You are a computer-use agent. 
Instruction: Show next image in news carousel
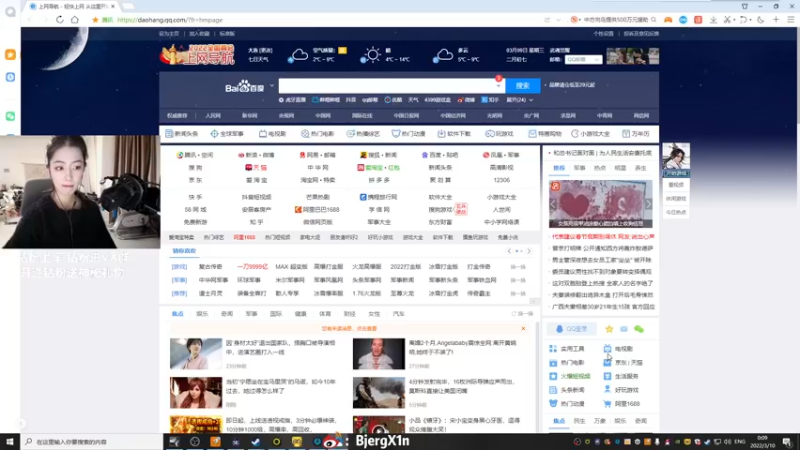click(648, 204)
